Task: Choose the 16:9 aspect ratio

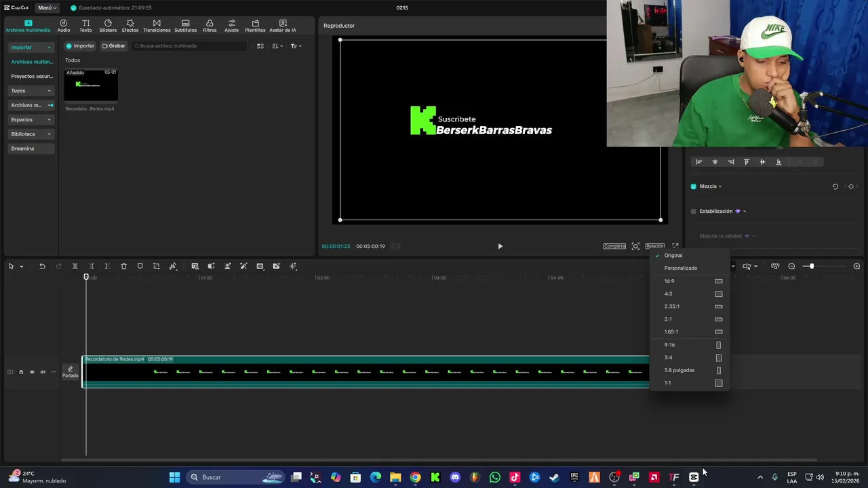Action: [690, 281]
